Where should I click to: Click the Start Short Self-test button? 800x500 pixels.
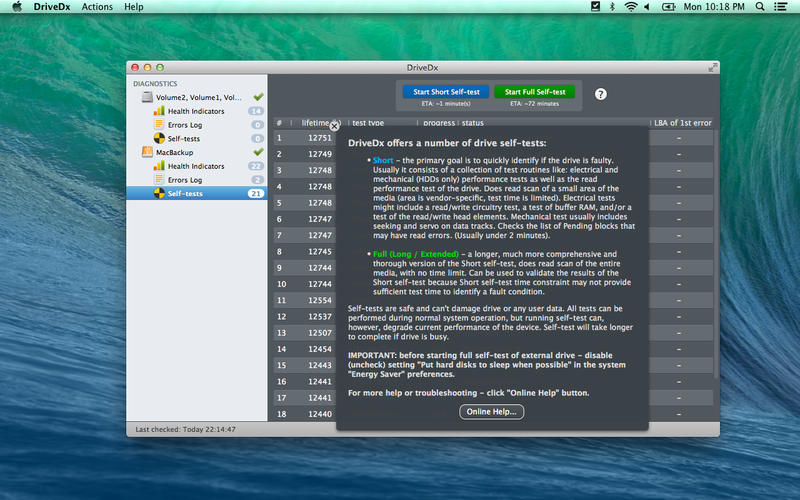(446, 92)
